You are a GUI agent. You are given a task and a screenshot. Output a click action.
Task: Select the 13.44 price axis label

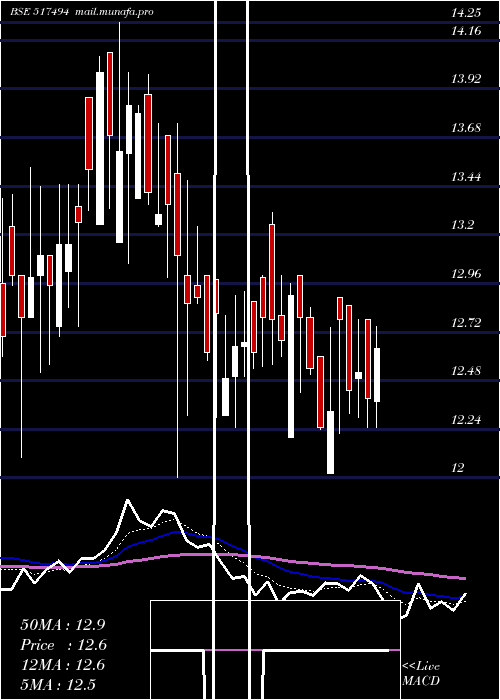point(466,177)
